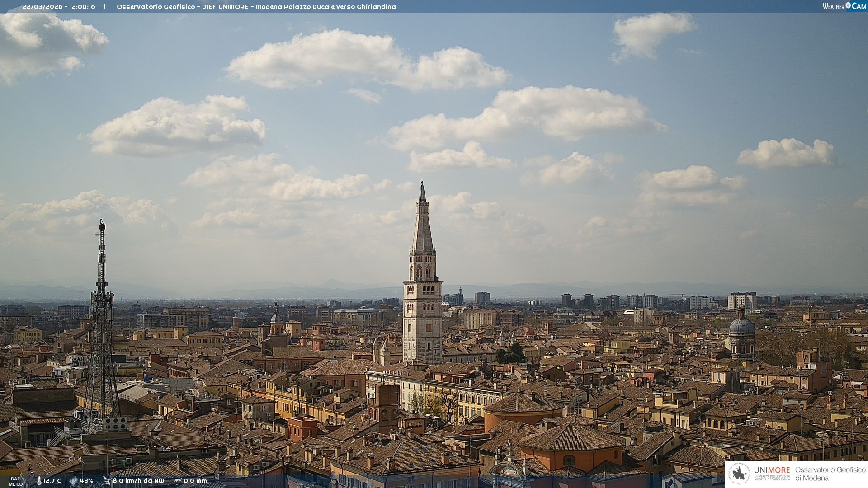Click the WeatherCam camera lens icon
868x488 pixels.
848,5
